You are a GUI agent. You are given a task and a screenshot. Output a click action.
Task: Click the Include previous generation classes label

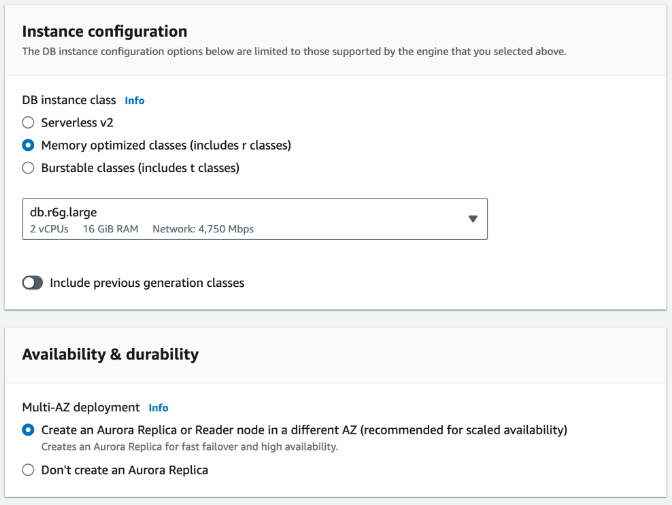[x=147, y=283]
